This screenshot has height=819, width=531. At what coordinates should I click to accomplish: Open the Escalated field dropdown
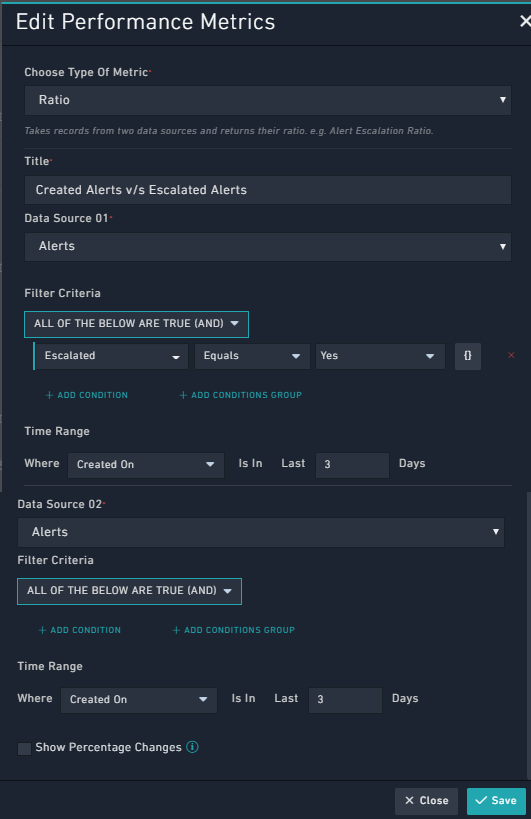point(111,356)
